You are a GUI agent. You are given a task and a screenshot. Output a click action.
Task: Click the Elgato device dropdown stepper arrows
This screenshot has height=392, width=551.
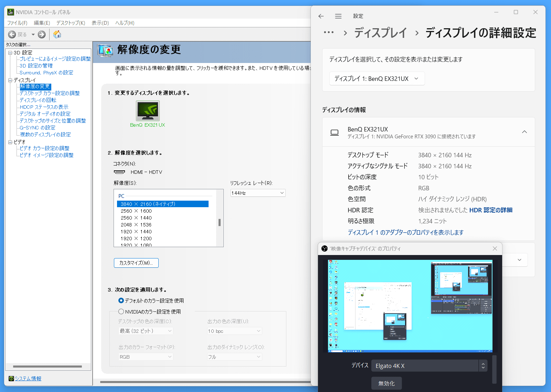tap(483, 366)
